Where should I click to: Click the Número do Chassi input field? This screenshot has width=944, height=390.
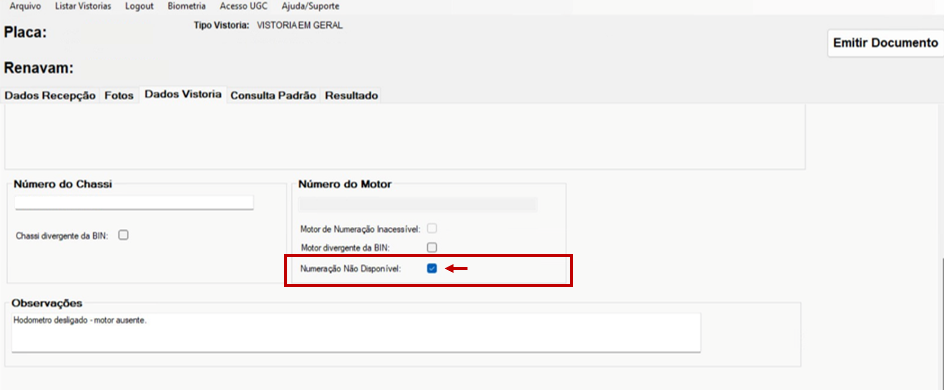(x=134, y=202)
